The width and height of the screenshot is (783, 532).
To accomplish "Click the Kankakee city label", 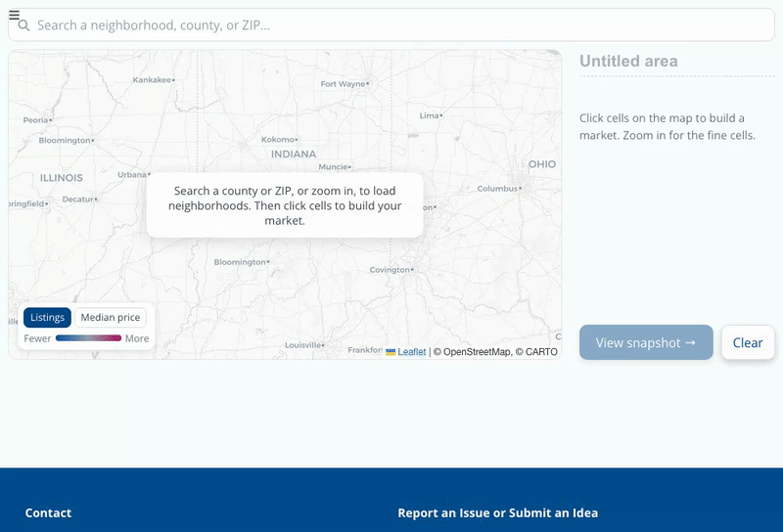I will point(152,80).
